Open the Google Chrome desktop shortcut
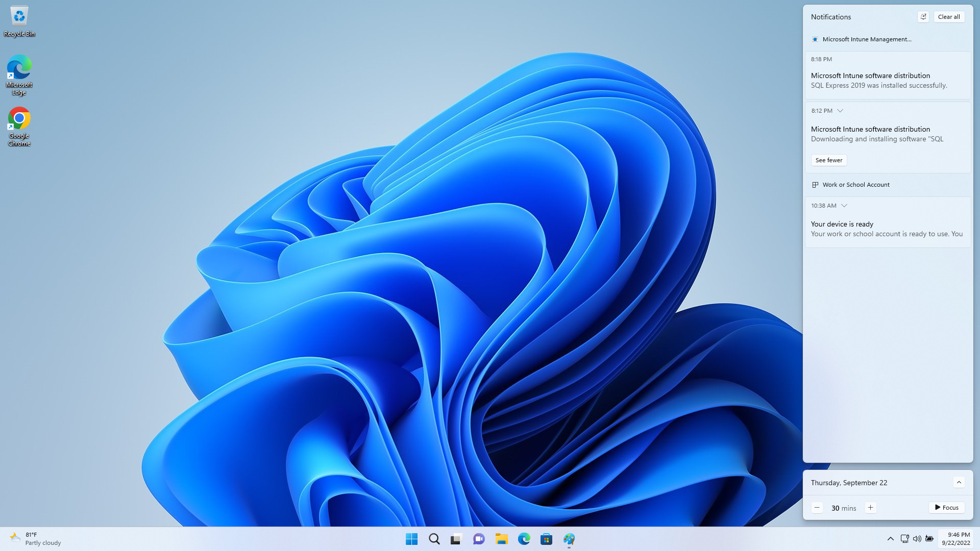This screenshot has height=551, width=980. pyautogui.click(x=19, y=126)
